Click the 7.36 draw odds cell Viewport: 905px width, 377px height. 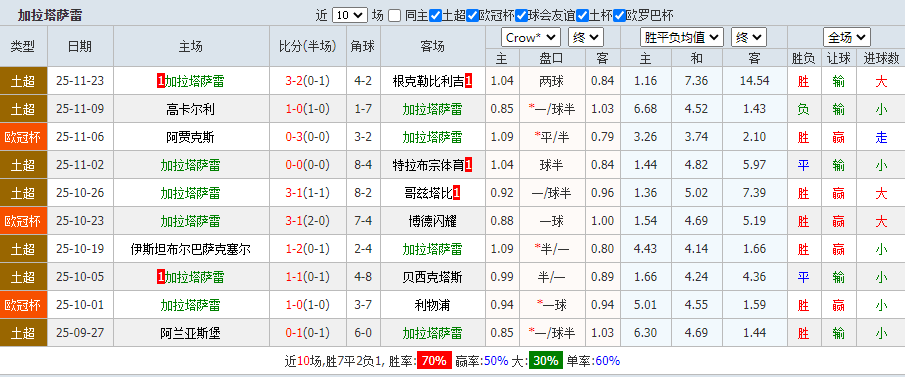tap(696, 81)
